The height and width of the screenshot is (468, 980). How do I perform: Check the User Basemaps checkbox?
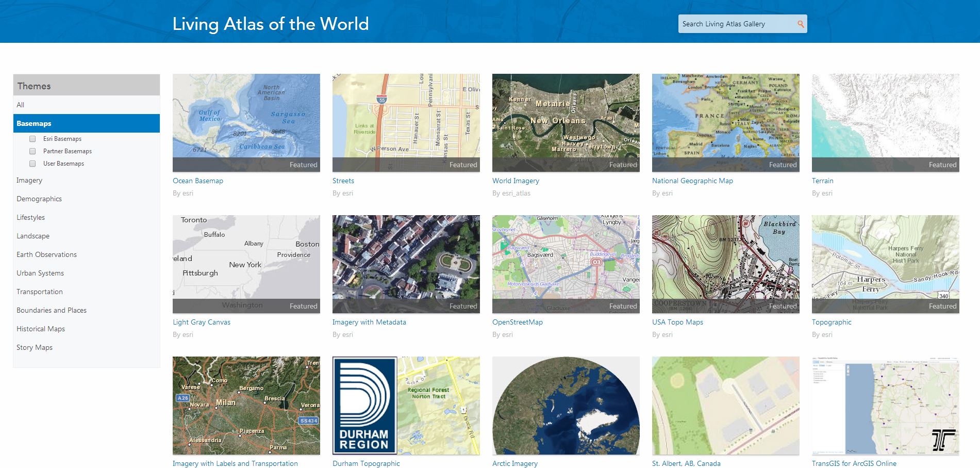(x=32, y=164)
